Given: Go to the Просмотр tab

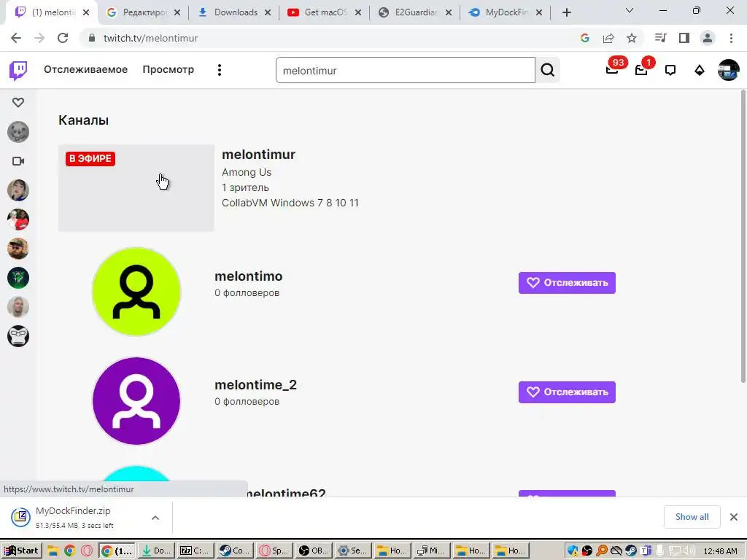Looking at the screenshot, I should click(169, 69).
